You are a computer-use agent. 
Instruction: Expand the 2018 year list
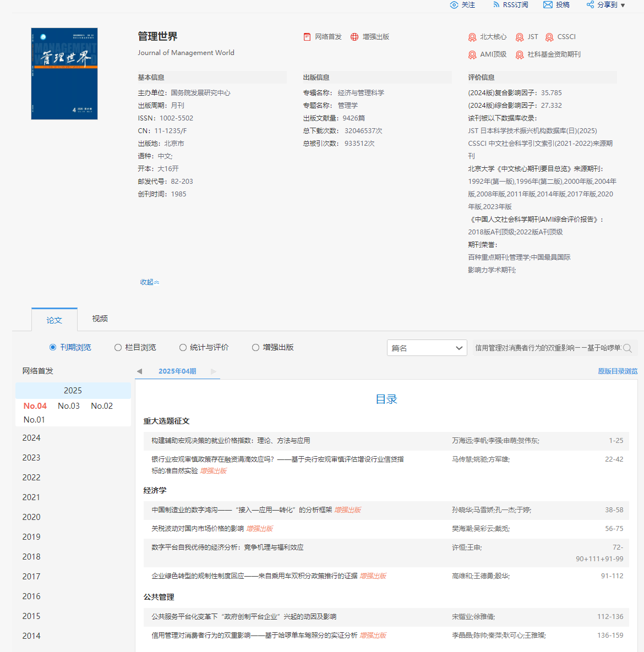point(31,557)
